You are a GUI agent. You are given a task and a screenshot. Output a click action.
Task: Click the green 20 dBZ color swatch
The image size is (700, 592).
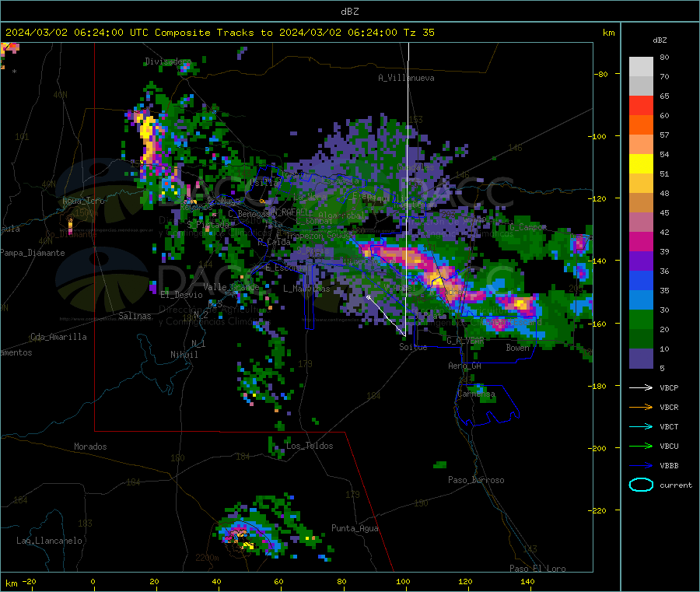[641, 319]
